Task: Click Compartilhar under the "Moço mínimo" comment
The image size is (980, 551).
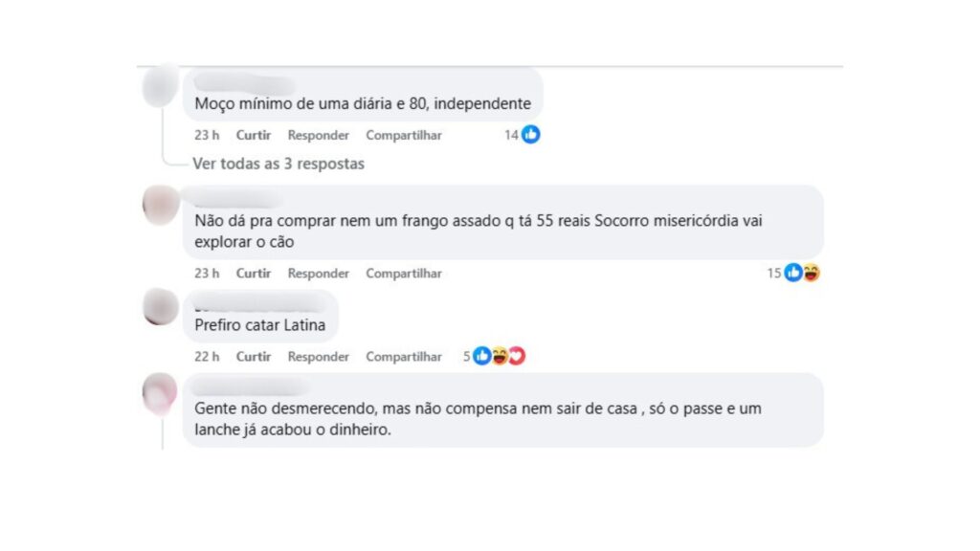Action: (404, 135)
